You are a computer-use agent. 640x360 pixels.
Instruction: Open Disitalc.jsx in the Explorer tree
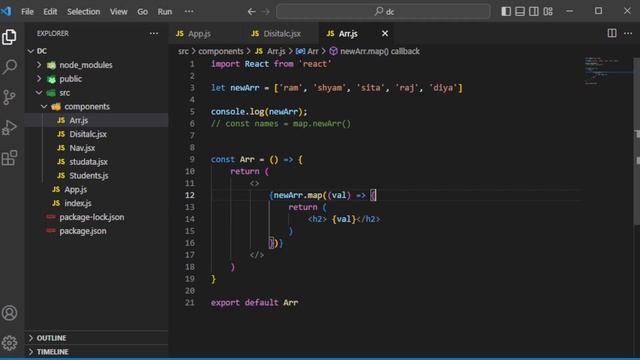96,134
